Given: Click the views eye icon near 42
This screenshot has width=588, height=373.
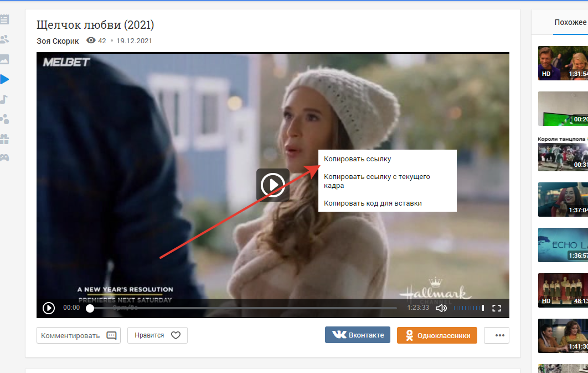Looking at the screenshot, I should [91, 40].
